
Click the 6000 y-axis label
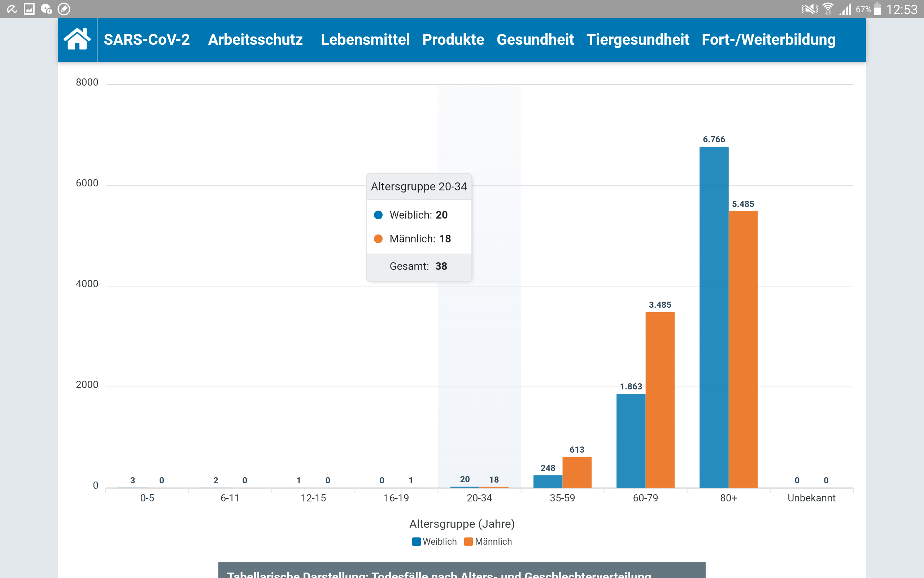pyautogui.click(x=87, y=183)
